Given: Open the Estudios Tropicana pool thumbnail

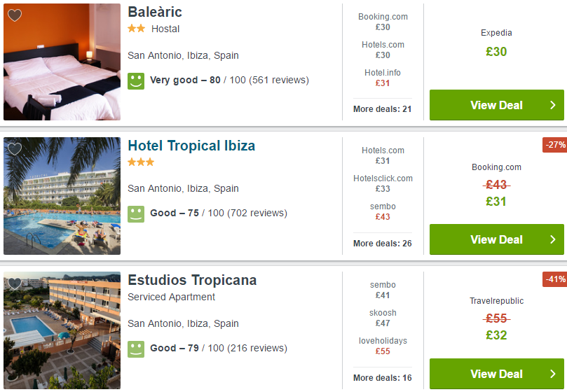Looking at the screenshot, I should (62, 330).
